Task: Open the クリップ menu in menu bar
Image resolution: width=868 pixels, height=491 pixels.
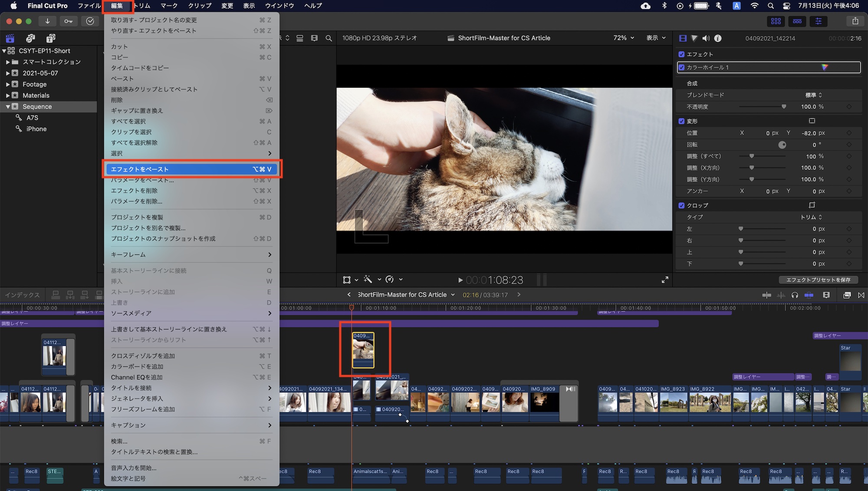Action: [200, 6]
